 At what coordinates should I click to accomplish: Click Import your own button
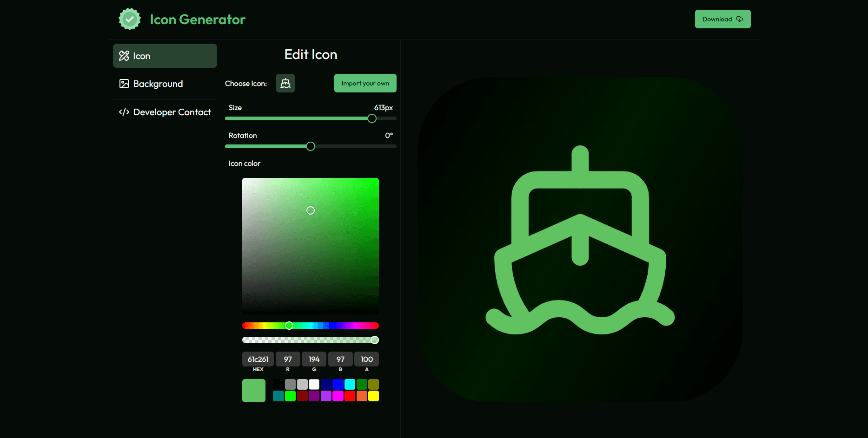[365, 83]
